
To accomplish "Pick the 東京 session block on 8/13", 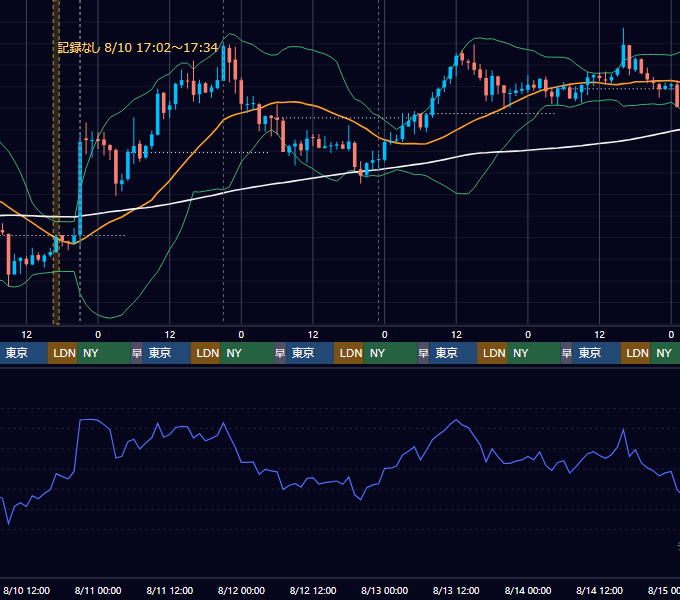I will click(453, 353).
